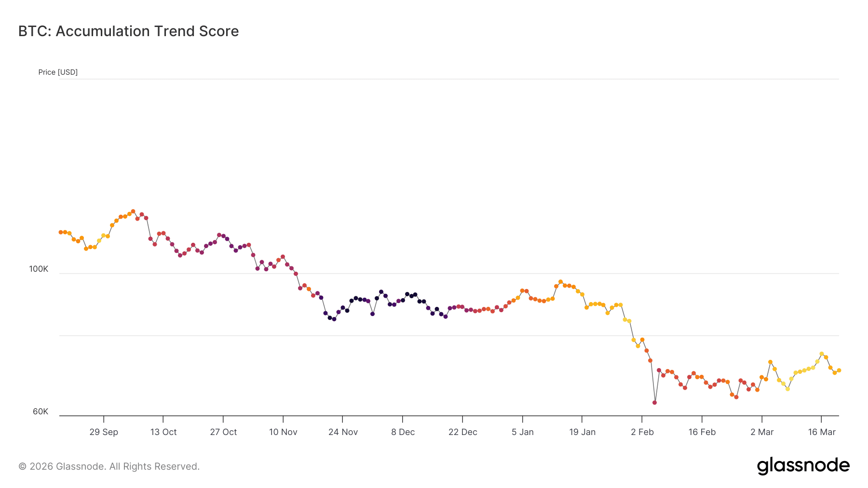The width and height of the screenshot is (868, 488).
Task: Click the chart title BTC: Accumulation Trend Score
Action: pyautogui.click(x=128, y=31)
